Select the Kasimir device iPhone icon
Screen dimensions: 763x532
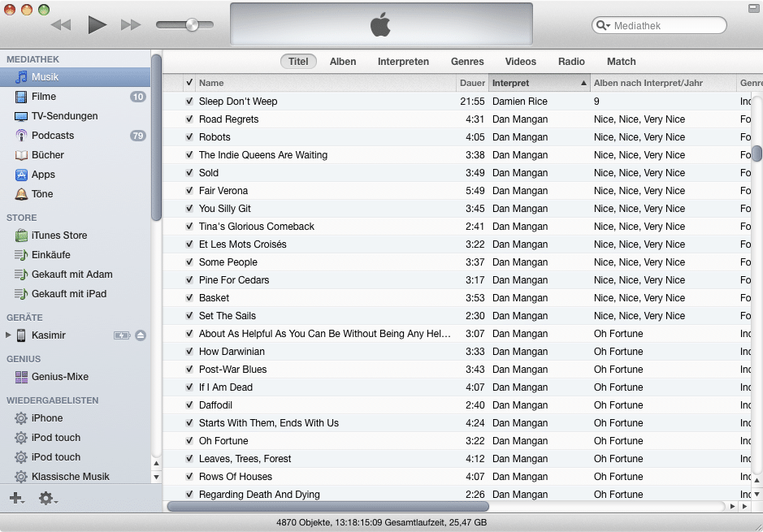click(21, 335)
